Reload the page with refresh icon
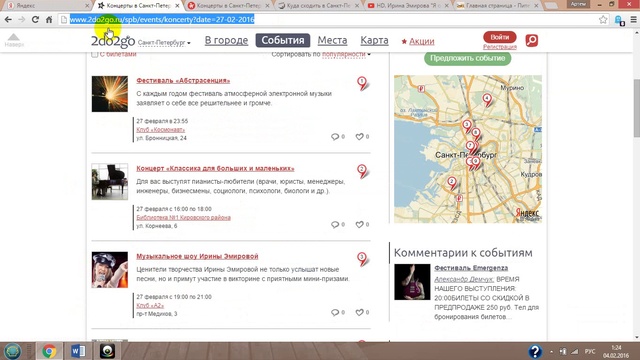The height and width of the screenshot is (360, 640). [36, 19]
